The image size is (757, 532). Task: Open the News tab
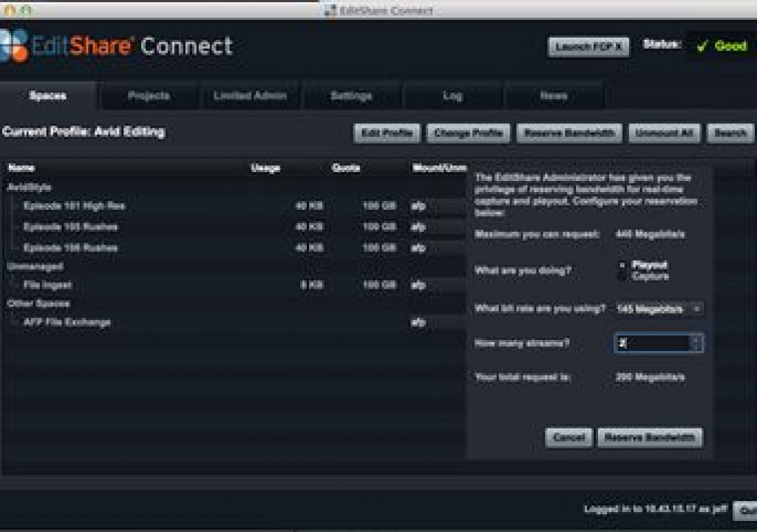point(554,95)
